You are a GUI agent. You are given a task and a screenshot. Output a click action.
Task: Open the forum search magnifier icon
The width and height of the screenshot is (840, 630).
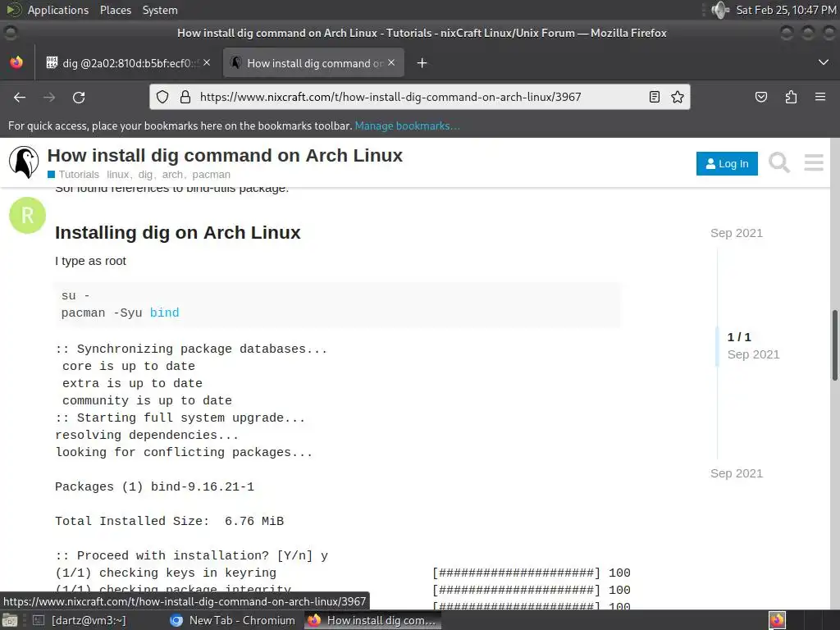click(779, 162)
